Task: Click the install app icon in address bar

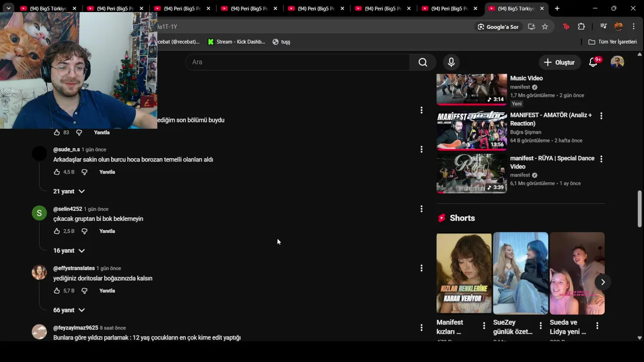Action: (531, 27)
